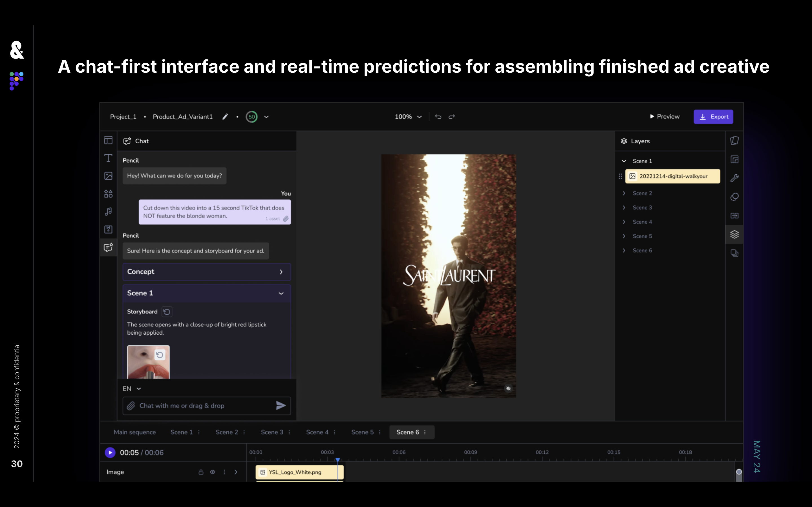Select the Text tool in left sidebar

(108, 158)
